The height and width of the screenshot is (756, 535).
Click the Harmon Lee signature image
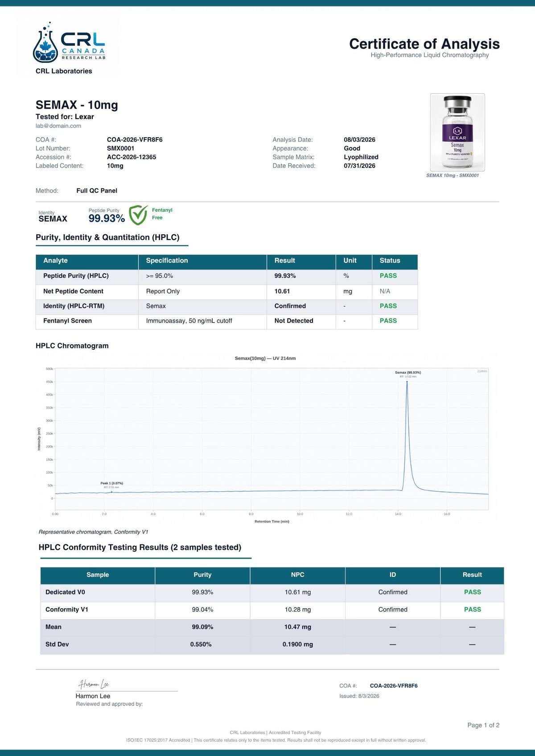click(x=94, y=684)
